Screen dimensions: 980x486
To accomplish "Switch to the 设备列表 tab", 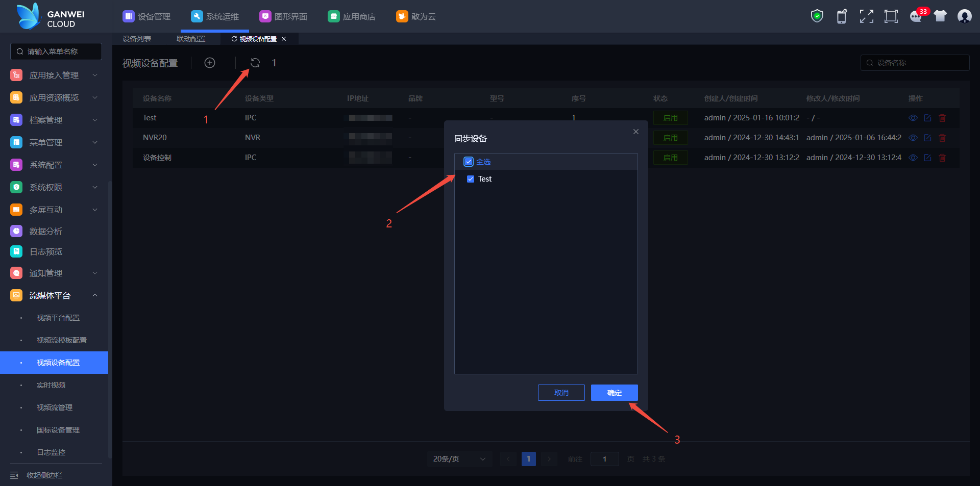I will (x=137, y=39).
